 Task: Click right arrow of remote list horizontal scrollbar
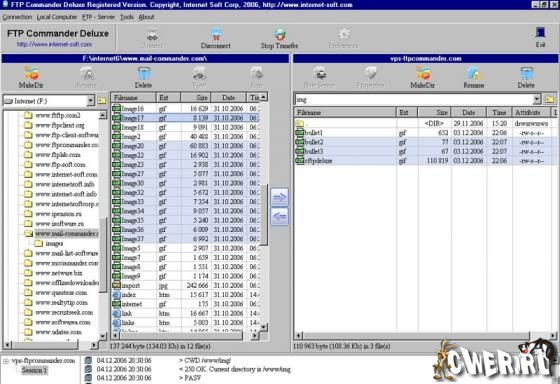pos(553,335)
